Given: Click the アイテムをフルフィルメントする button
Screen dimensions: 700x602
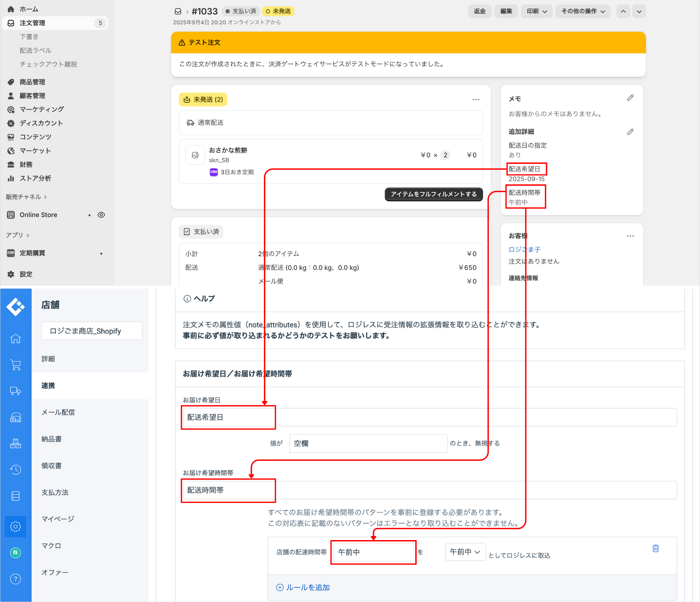Looking at the screenshot, I should [433, 194].
